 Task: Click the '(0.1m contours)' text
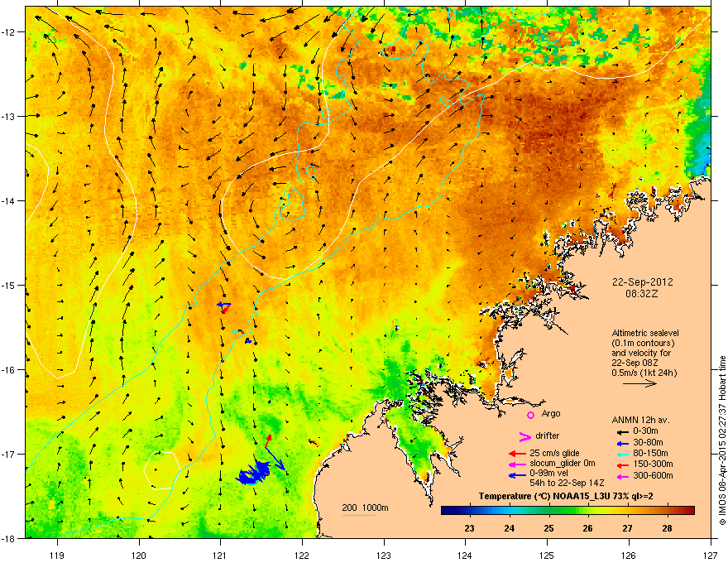click(x=643, y=344)
